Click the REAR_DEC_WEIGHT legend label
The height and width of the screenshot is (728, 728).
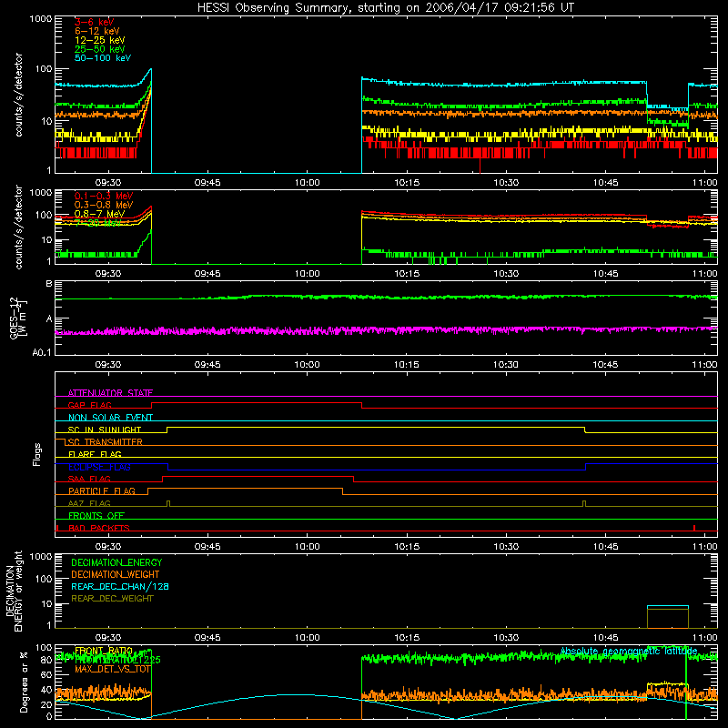point(112,599)
